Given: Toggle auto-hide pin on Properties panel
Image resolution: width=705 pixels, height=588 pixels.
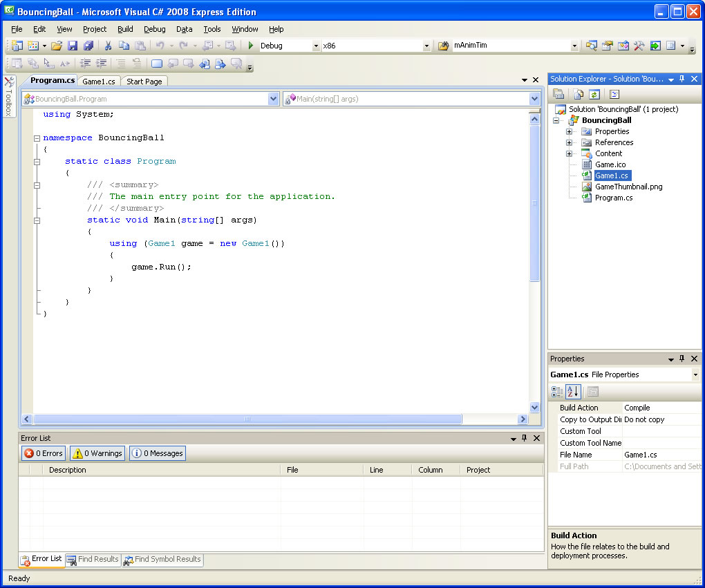Looking at the screenshot, I should [x=682, y=359].
